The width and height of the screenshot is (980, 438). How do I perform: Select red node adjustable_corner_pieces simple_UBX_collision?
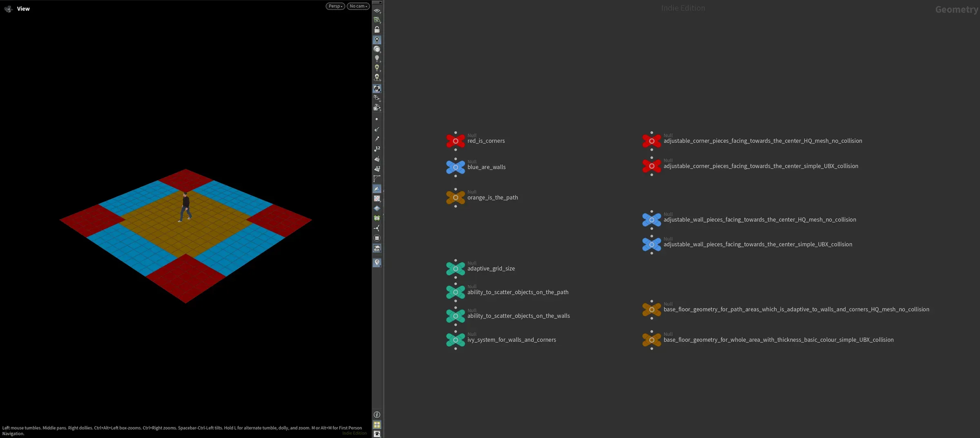pyautogui.click(x=652, y=166)
